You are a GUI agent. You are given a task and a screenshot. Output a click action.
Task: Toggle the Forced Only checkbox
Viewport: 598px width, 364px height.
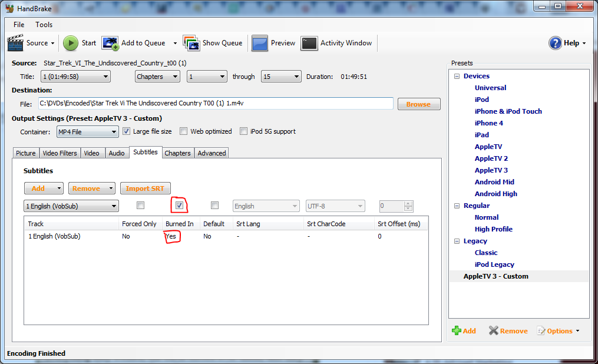pyautogui.click(x=140, y=206)
